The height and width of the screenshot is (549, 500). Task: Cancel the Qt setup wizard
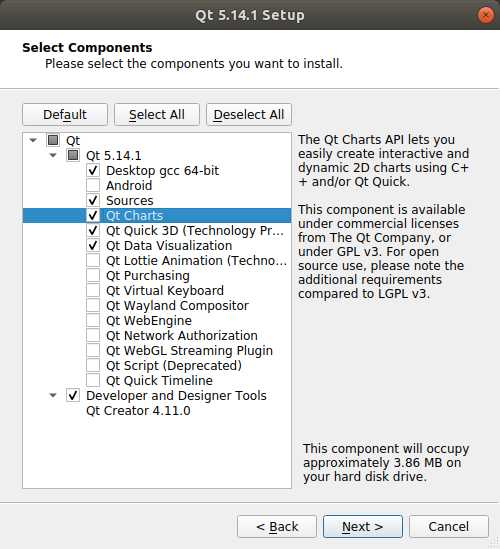click(x=449, y=526)
